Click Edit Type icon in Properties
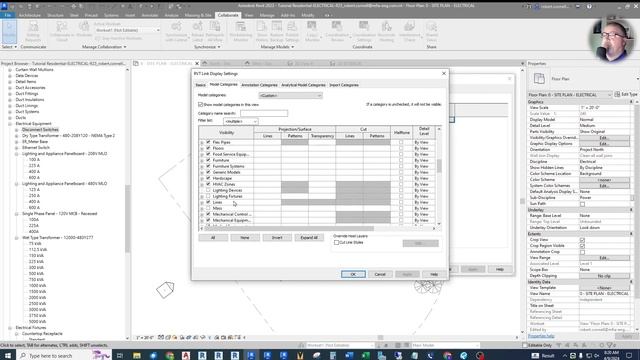Image resolution: width=640 pixels, height=360 pixels. pyautogui.click(x=617, y=94)
